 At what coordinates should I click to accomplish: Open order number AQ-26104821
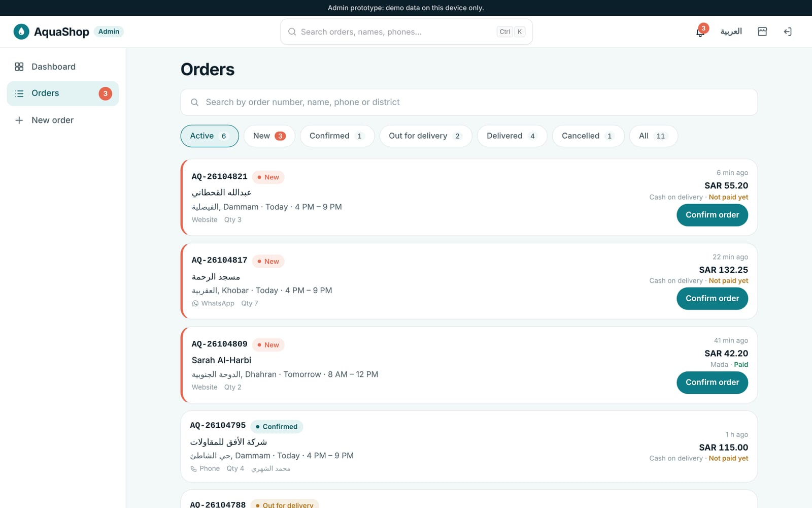click(219, 177)
